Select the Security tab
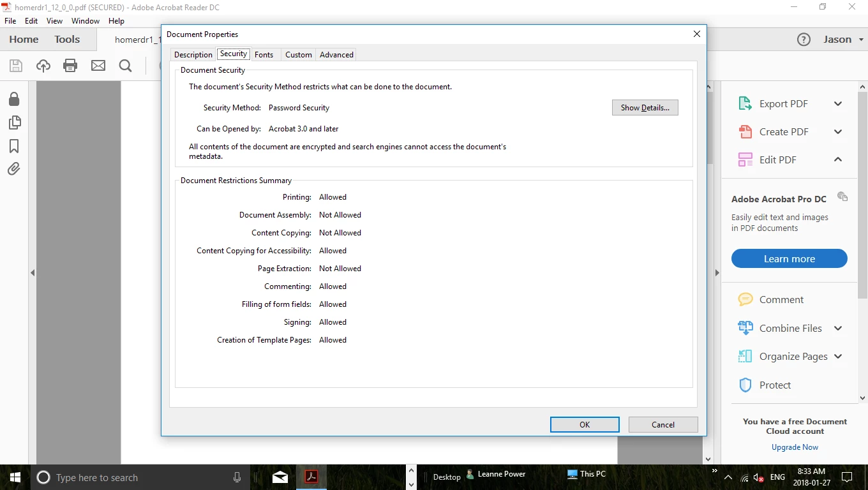The width and height of the screenshot is (868, 490). pyautogui.click(x=234, y=54)
